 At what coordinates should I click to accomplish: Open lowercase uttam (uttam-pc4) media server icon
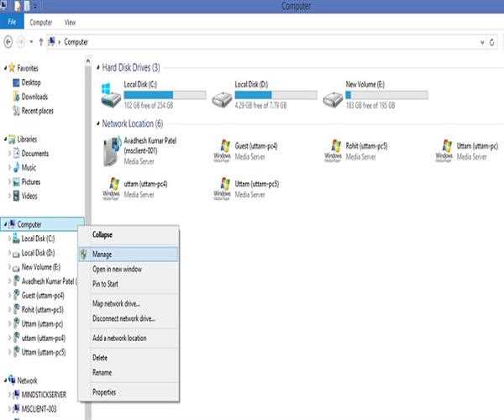click(x=111, y=189)
